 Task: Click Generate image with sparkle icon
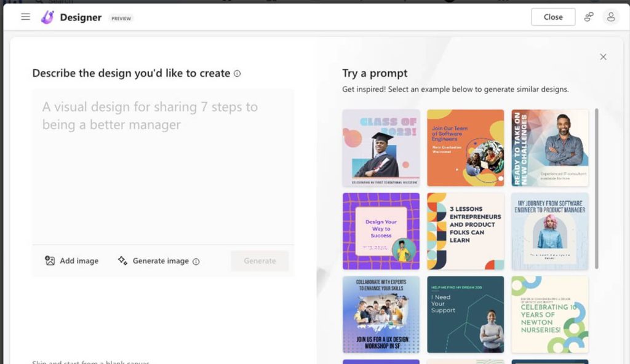pyautogui.click(x=154, y=261)
